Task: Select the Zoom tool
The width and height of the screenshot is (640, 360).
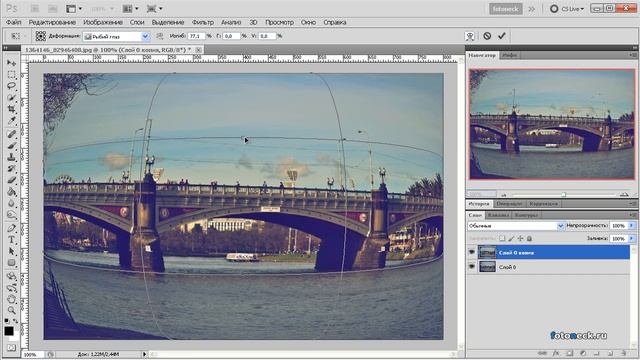Action: point(11,311)
